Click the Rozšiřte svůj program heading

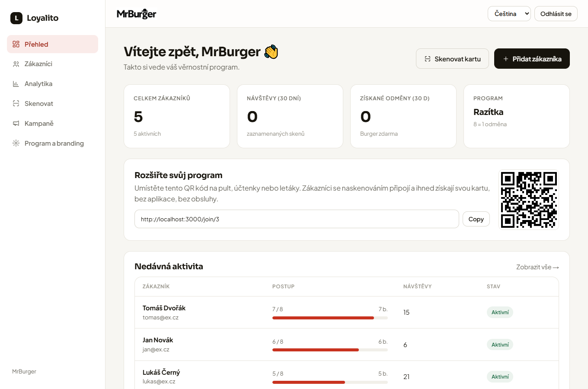[178, 175]
